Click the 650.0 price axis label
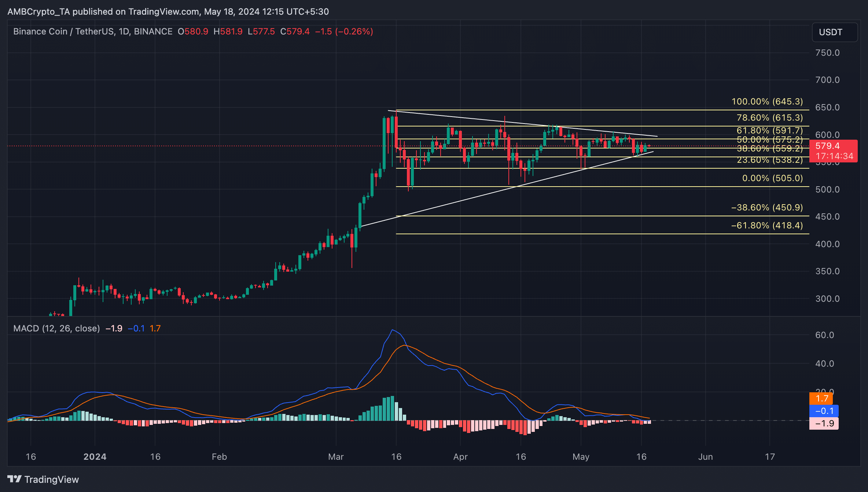This screenshot has width=868, height=492. (827, 107)
